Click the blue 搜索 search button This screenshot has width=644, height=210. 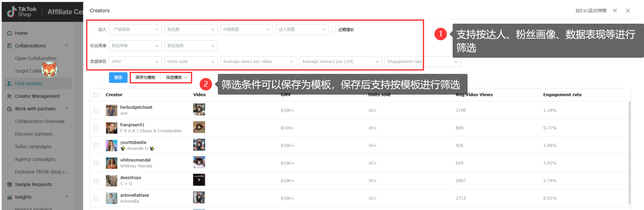[118, 78]
